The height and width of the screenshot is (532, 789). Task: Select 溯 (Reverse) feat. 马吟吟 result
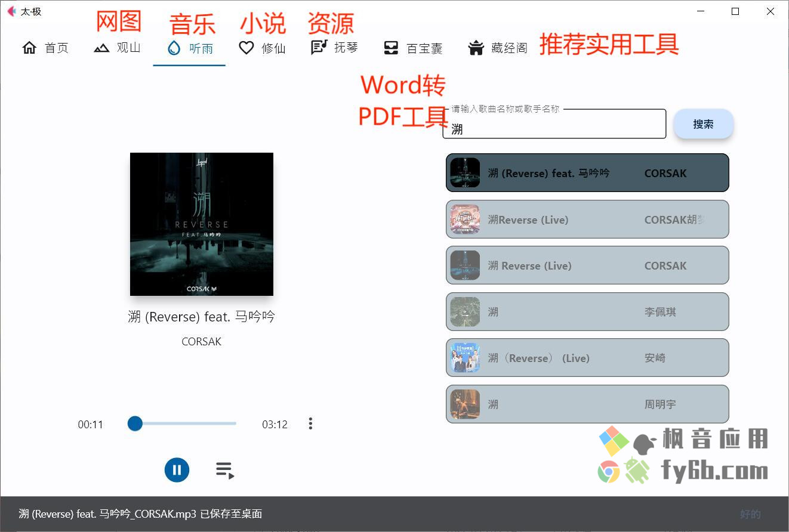point(587,173)
